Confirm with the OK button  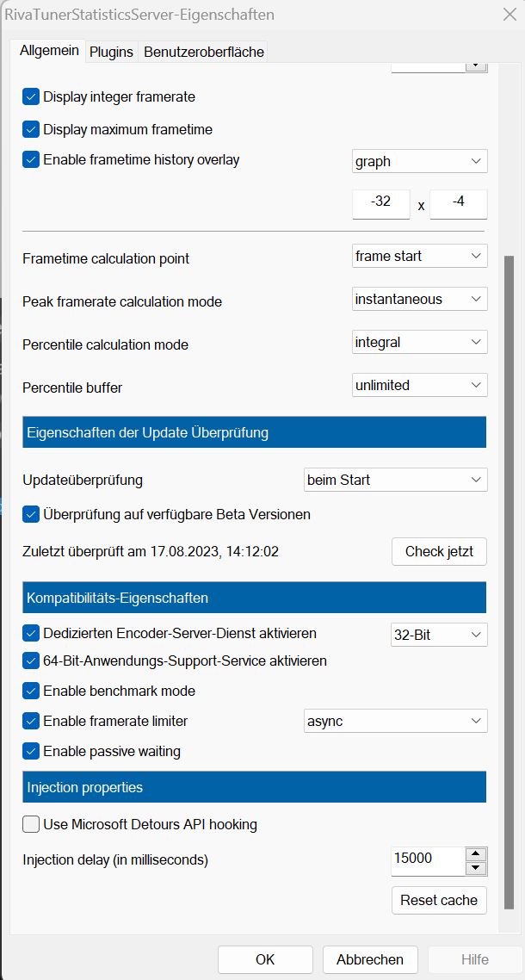266,959
